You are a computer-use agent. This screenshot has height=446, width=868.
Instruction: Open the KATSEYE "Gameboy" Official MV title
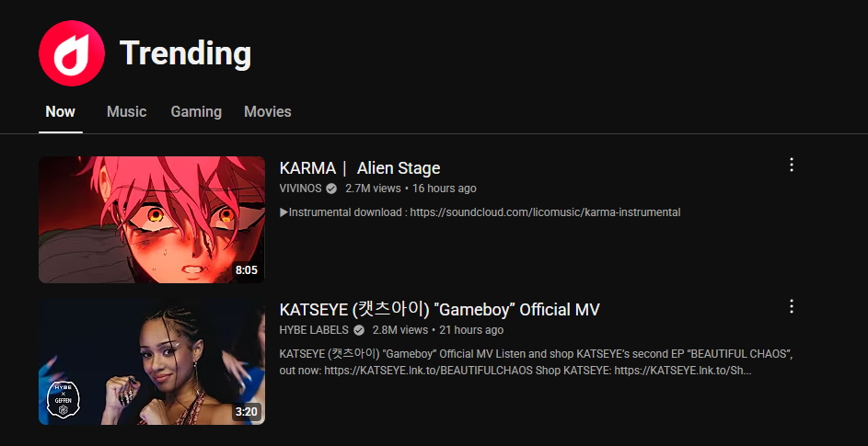(440, 309)
